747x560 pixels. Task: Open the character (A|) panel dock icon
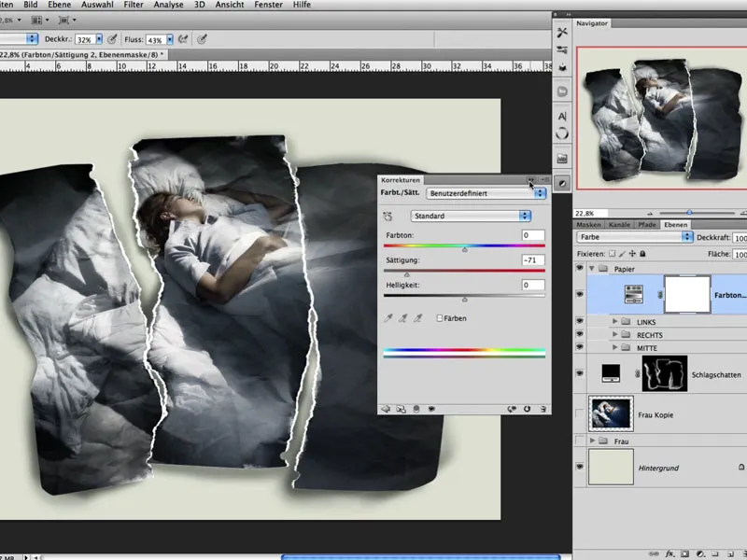[x=562, y=116]
